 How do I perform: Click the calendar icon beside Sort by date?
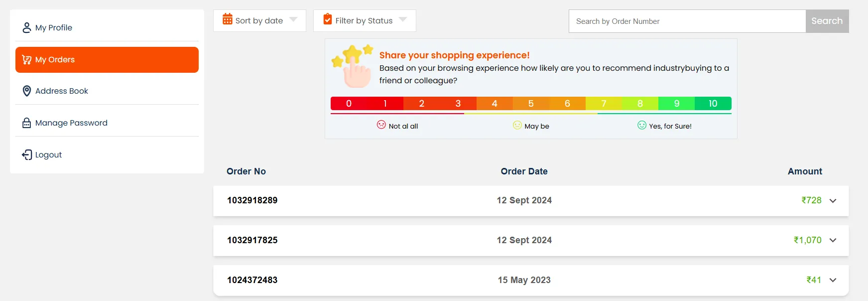(x=228, y=19)
